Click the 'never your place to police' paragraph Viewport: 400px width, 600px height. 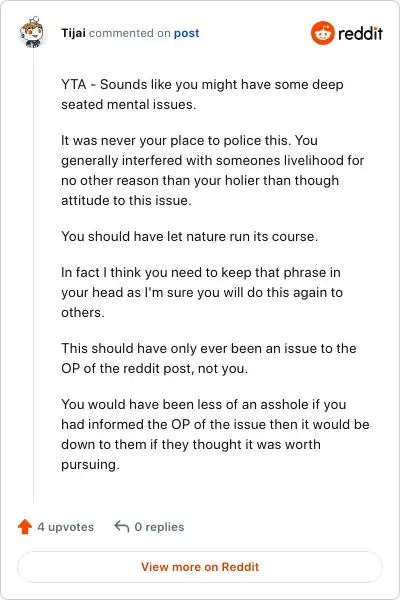click(x=212, y=170)
